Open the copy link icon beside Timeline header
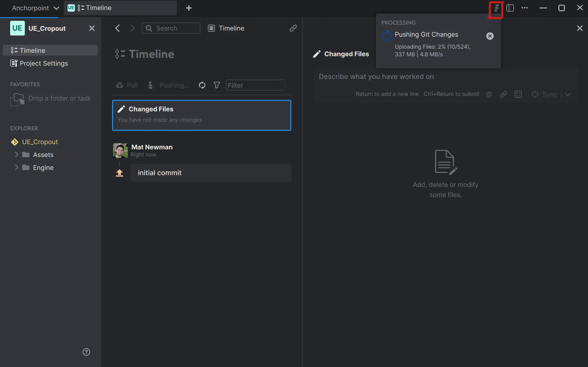The width and height of the screenshot is (588, 367). (x=293, y=28)
